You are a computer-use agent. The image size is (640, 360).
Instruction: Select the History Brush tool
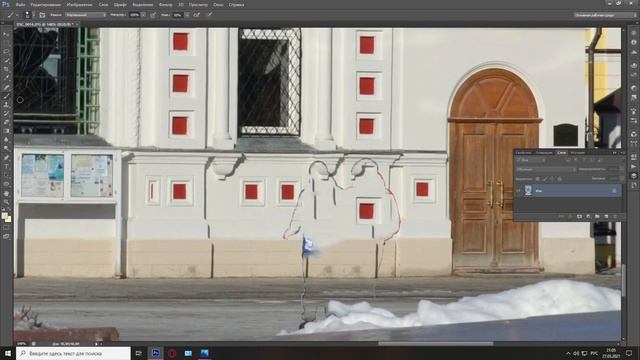[x=6, y=113]
